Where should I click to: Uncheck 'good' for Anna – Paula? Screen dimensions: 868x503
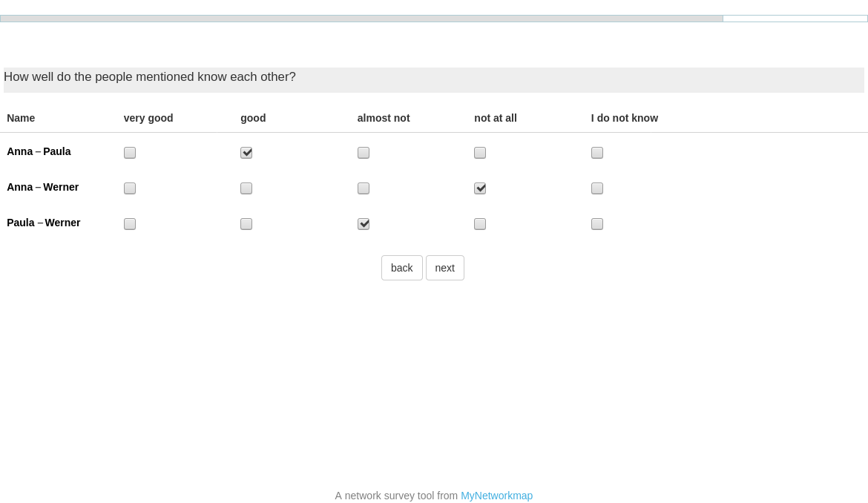[246, 153]
